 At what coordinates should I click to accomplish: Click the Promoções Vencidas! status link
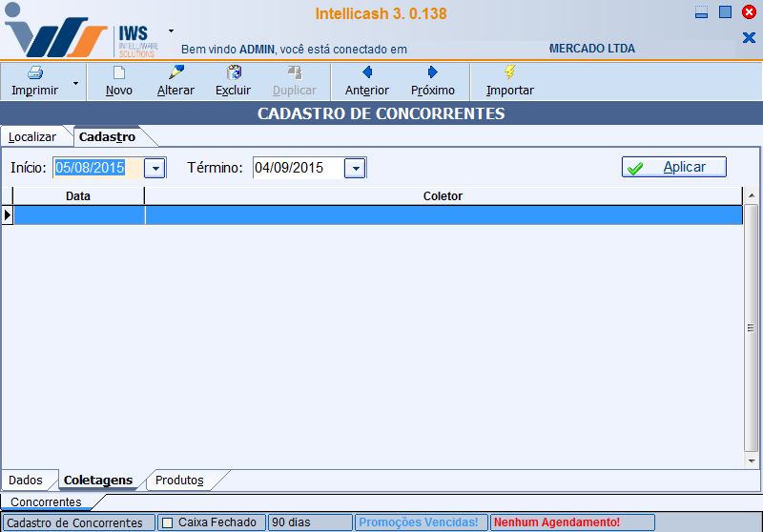click(419, 522)
